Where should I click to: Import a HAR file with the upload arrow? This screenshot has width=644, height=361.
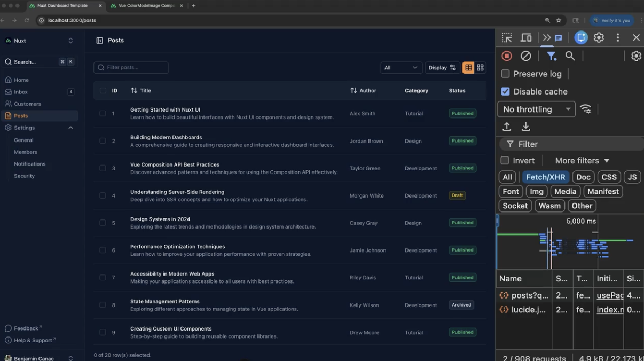(x=507, y=127)
